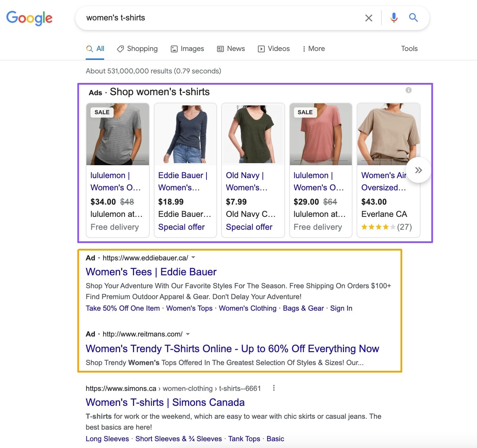
Task: Click the (27) reviews link under the Everlane shirt
Action: point(405,227)
